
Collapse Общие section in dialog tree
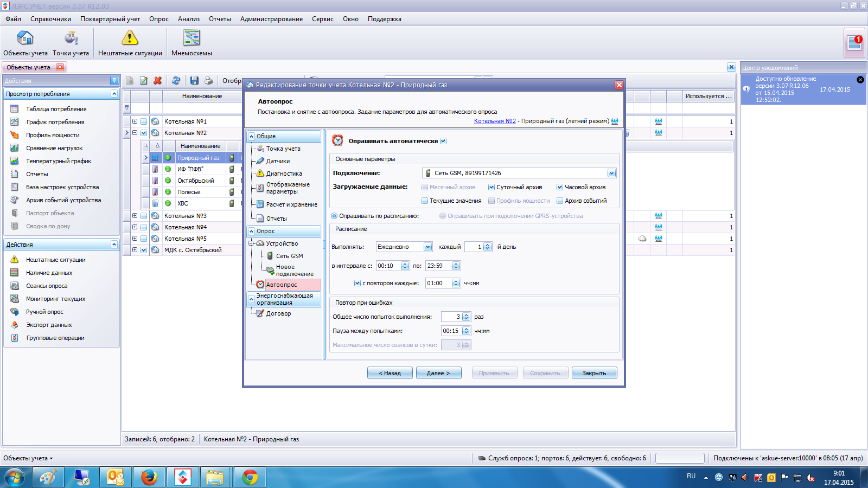[251, 136]
